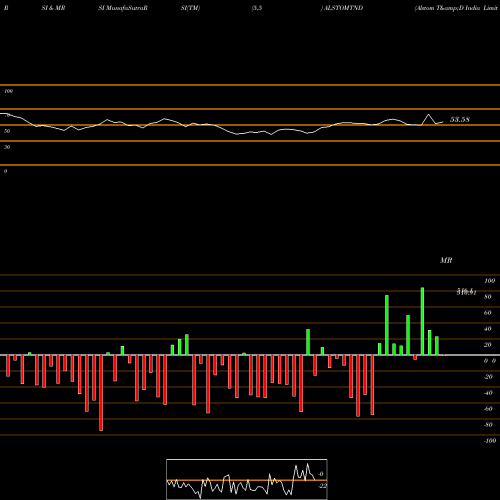The width and height of the screenshot is (500, 500).
Task: Click the RSI line peak near the right end
Action: click(x=428, y=115)
